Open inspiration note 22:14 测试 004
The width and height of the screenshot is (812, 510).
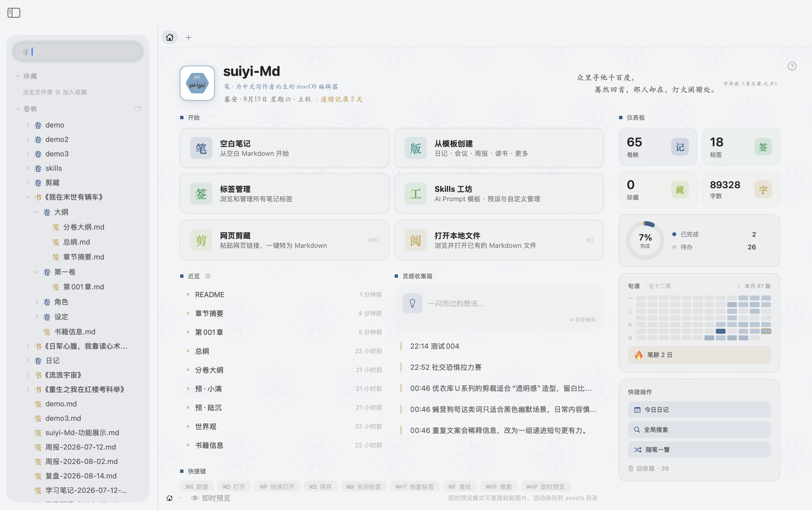[x=434, y=346]
